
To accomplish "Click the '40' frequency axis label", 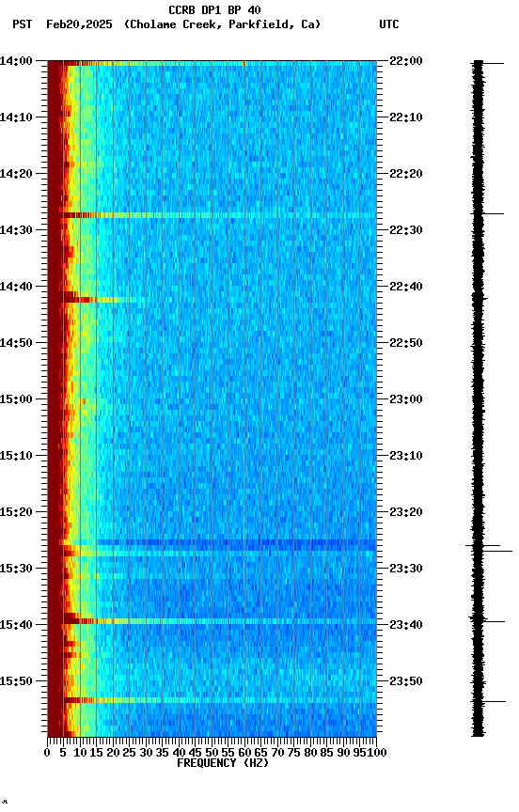I will click(179, 753).
